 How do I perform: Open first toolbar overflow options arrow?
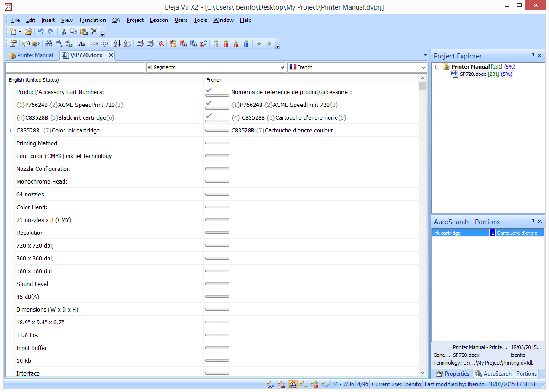click(103, 34)
